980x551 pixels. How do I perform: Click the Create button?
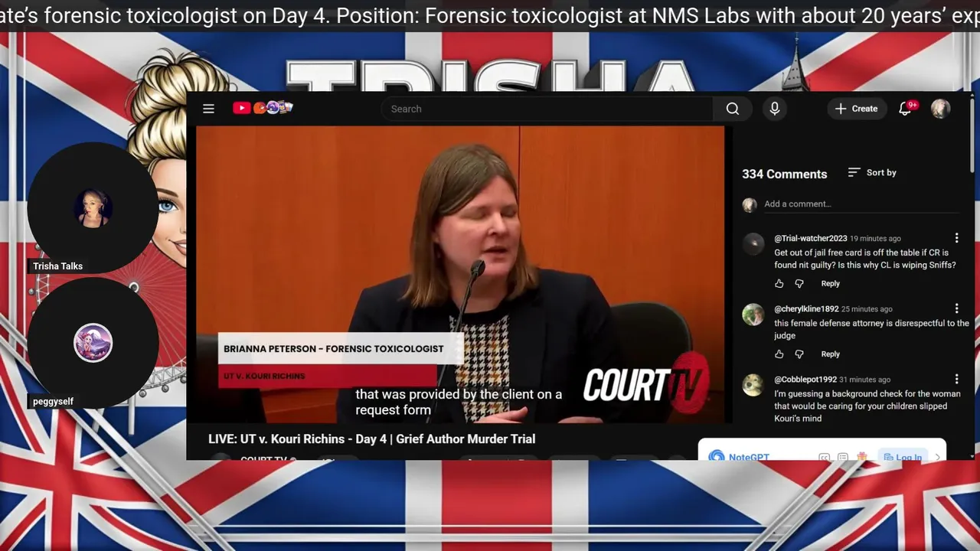(x=857, y=109)
